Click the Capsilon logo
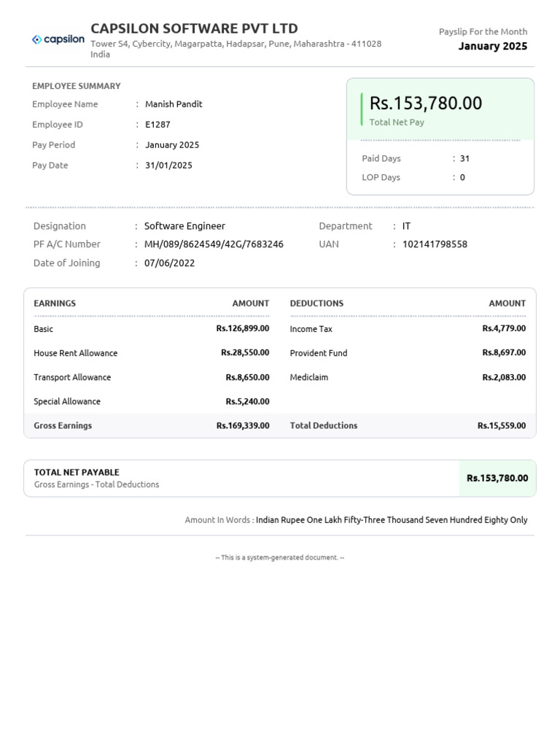This screenshot has height=747, width=560. click(58, 39)
